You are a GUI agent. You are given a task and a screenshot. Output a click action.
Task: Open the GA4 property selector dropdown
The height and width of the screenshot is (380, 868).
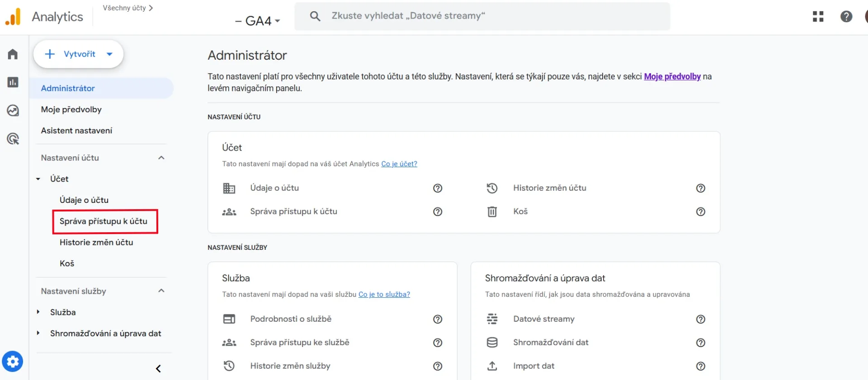pyautogui.click(x=258, y=21)
